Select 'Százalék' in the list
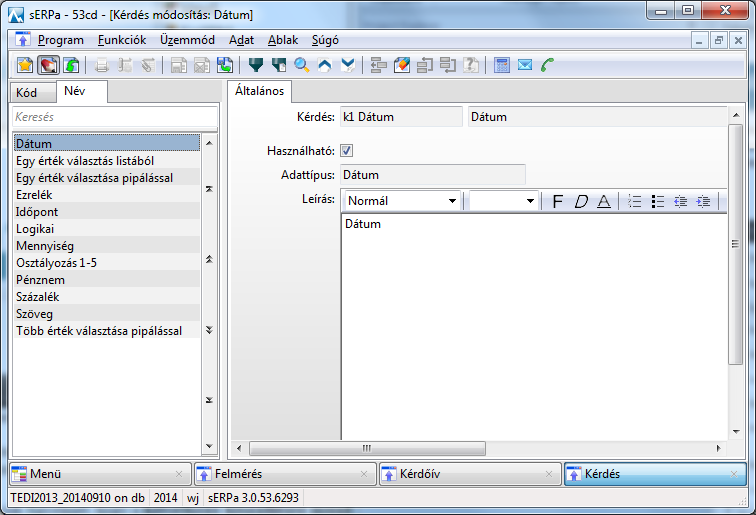Image resolution: width=756 pixels, height=515 pixels. [107, 297]
